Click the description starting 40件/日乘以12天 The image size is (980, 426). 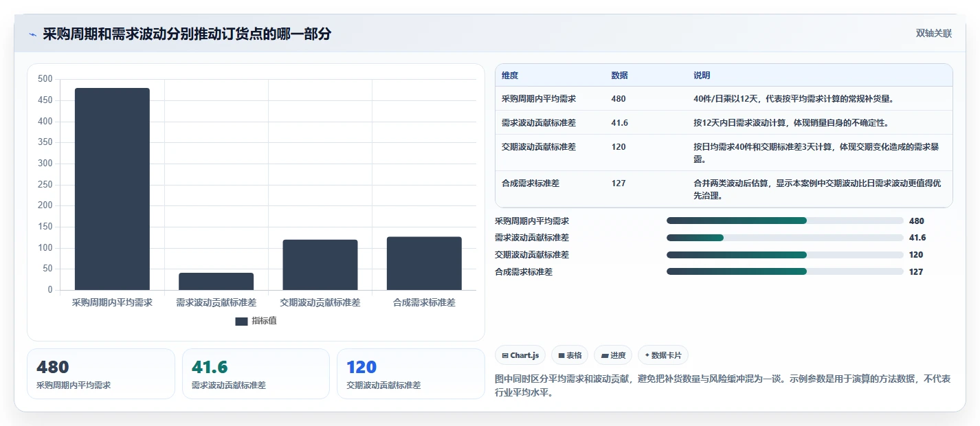tap(794, 99)
